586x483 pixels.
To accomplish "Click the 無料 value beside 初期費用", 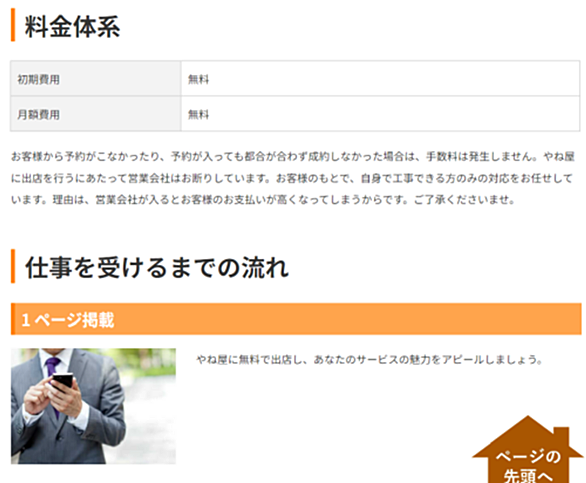I will [198, 79].
